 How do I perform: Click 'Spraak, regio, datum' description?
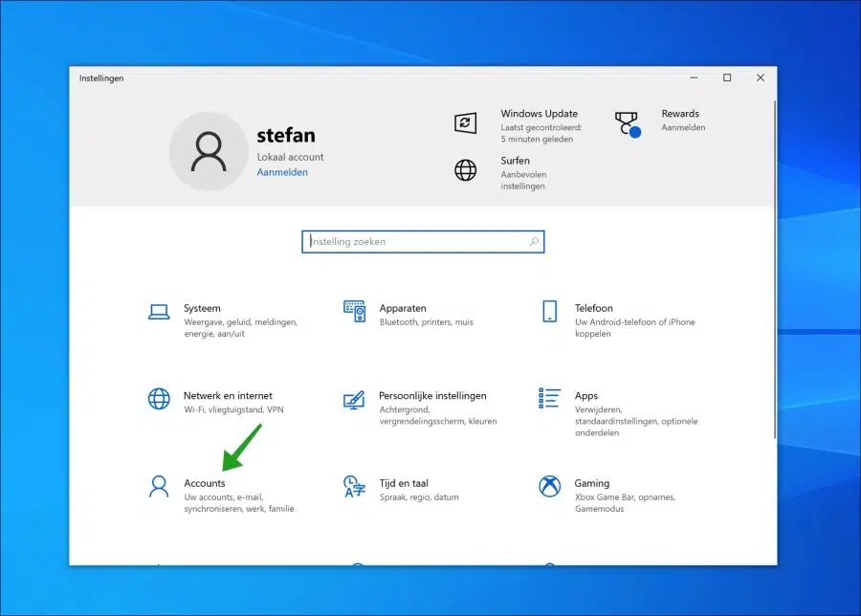point(419,497)
